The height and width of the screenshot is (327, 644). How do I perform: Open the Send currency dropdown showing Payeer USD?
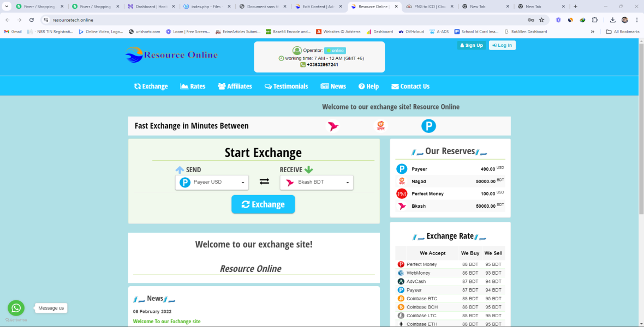pyautogui.click(x=212, y=183)
